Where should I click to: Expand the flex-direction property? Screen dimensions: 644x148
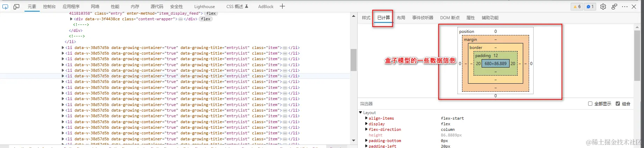(366, 129)
